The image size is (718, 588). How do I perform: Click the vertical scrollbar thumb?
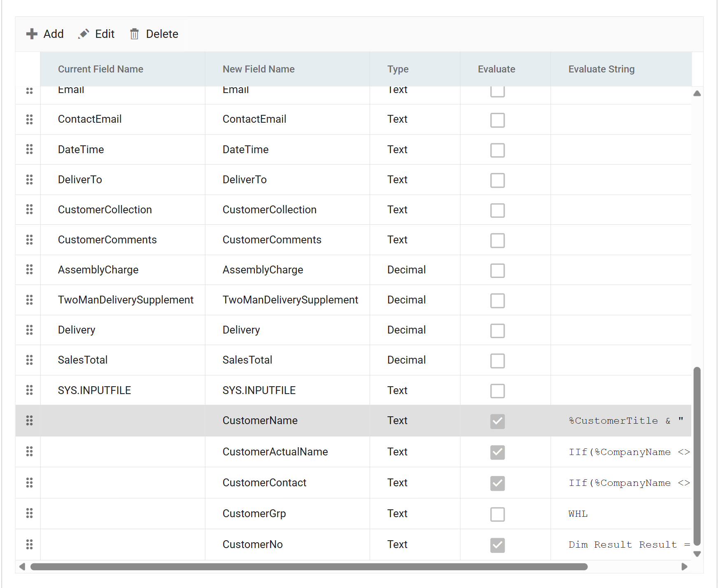coord(697,456)
